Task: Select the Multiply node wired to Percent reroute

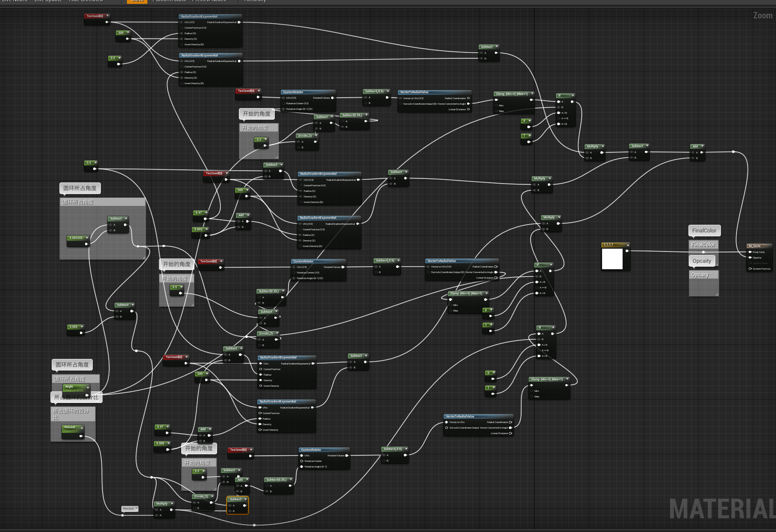Action: point(165,509)
